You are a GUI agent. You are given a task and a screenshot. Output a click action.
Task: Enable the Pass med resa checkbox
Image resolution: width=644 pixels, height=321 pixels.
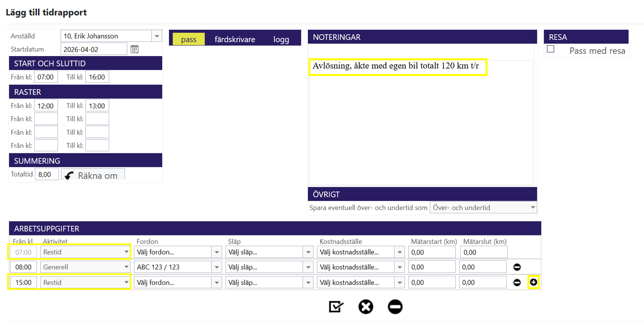(x=551, y=49)
